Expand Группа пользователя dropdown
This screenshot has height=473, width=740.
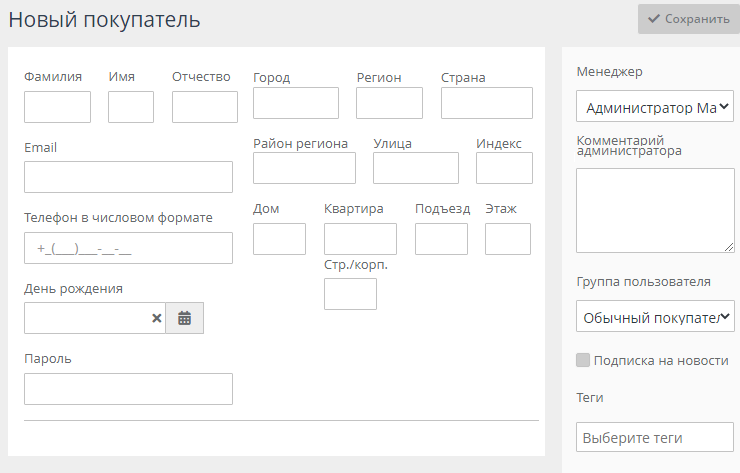coord(655,317)
